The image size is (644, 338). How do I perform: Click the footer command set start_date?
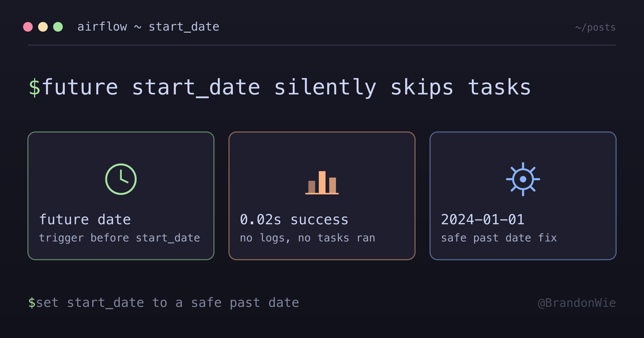[168, 303]
